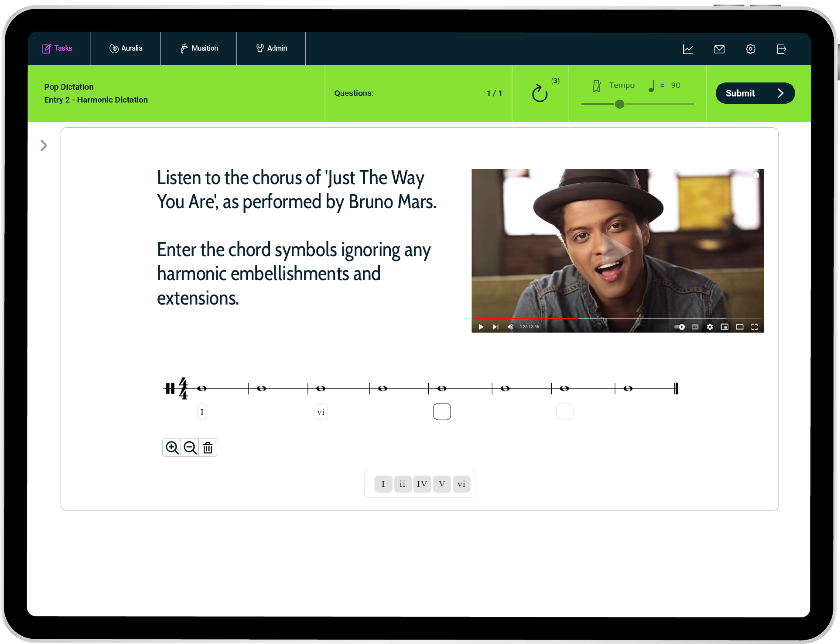This screenshot has width=840, height=644.
Task: Open the video player settings gear
Action: (710, 327)
